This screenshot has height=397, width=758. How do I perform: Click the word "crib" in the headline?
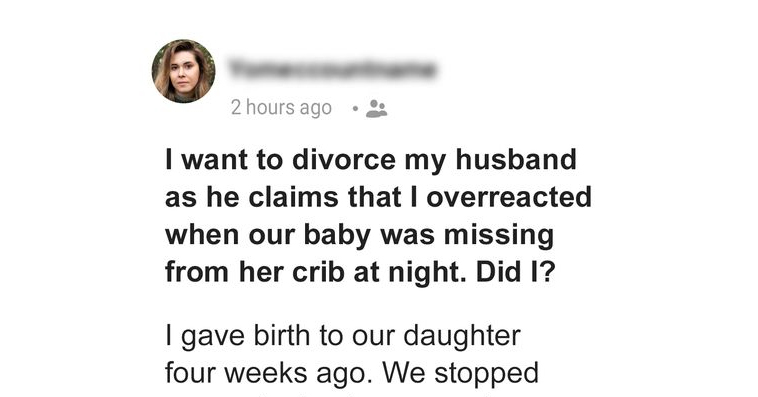318,272
